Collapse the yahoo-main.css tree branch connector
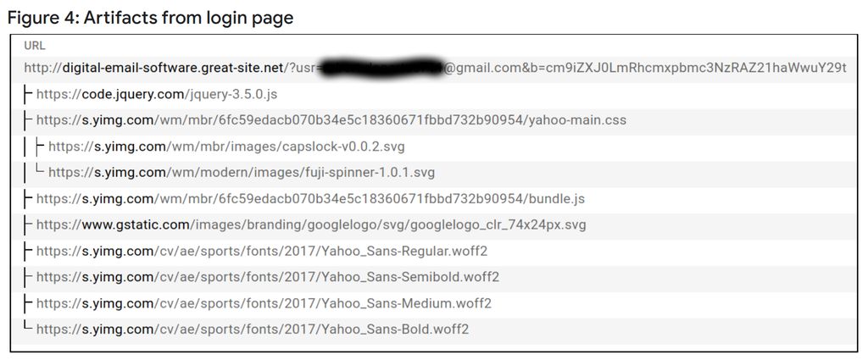This screenshot has width=868, height=360. tap(28, 120)
